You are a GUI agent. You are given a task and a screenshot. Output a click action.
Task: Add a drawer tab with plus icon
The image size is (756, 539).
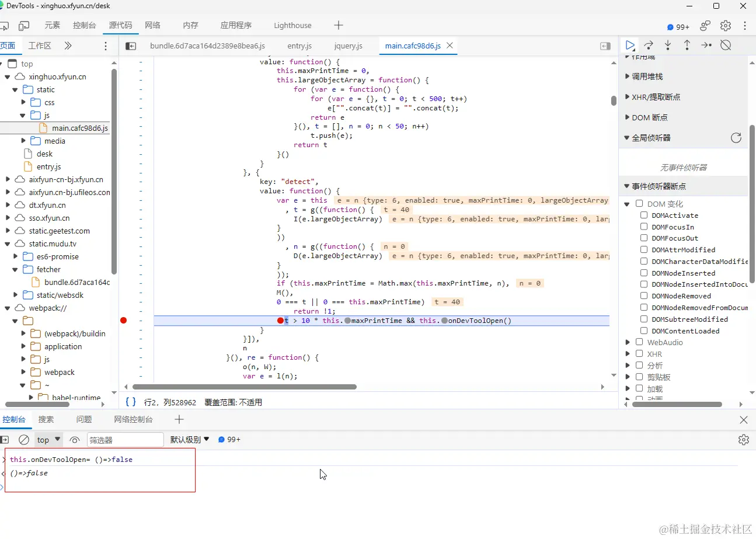[x=179, y=419]
